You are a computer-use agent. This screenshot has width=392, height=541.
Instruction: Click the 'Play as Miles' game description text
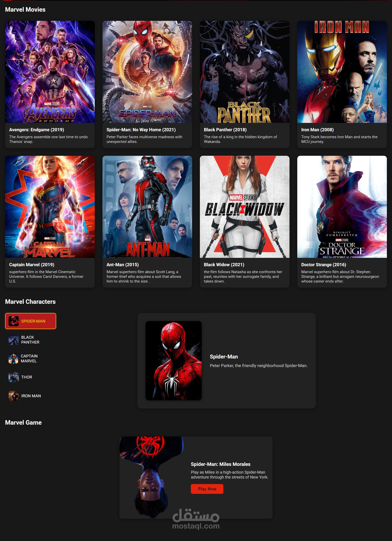pyautogui.click(x=229, y=475)
